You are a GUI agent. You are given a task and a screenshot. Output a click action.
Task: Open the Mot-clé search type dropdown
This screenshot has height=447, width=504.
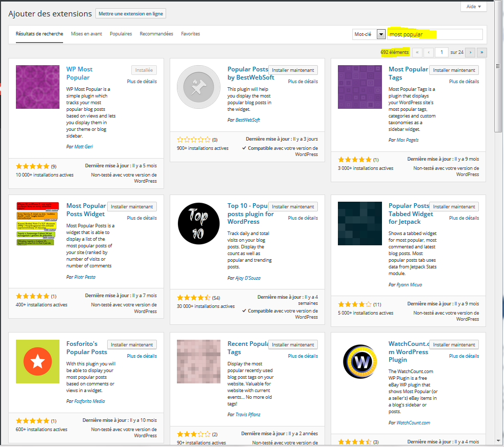click(x=380, y=34)
